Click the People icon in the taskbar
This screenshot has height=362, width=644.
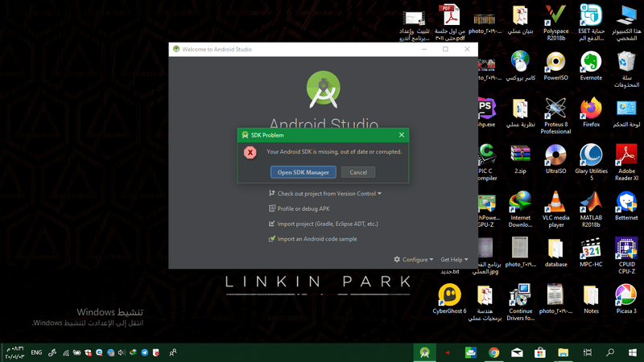click(x=173, y=352)
